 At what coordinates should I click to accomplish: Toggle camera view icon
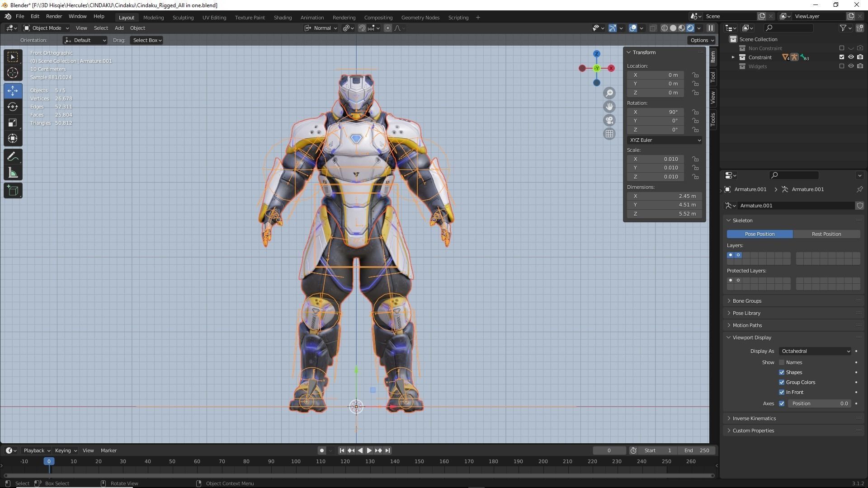609,120
